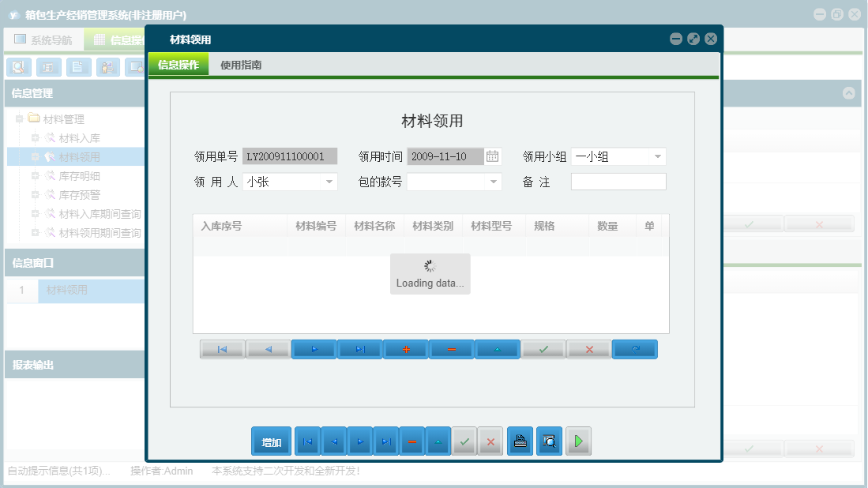Click the 增加 button
868x488 pixels.
271,441
